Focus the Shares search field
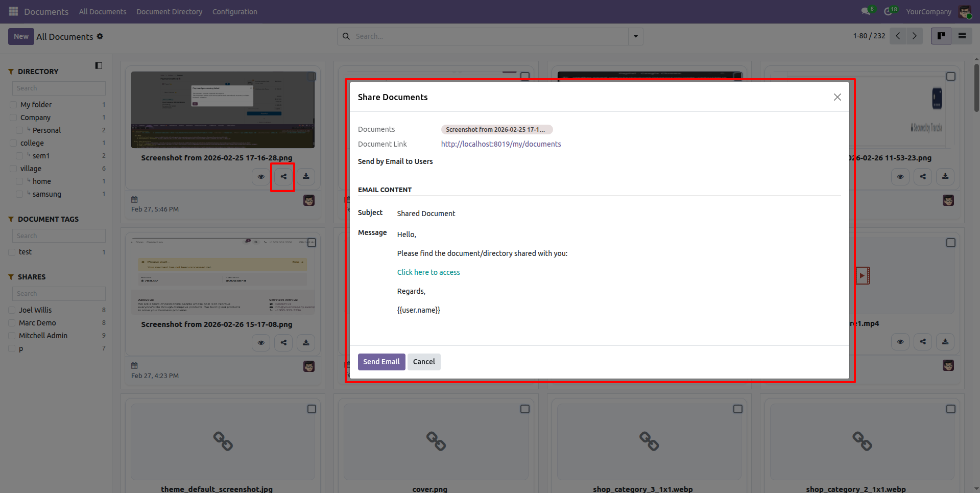This screenshot has width=980, height=493. (x=59, y=294)
